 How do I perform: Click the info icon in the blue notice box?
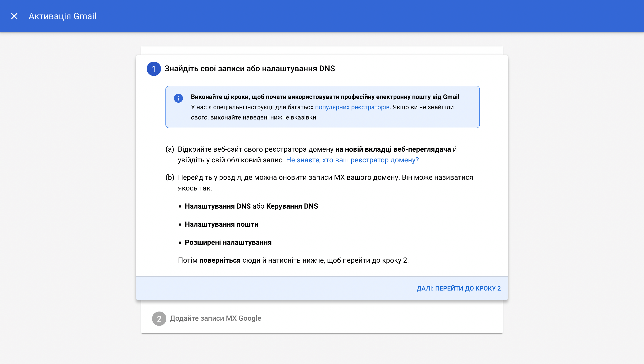pos(178,98)
